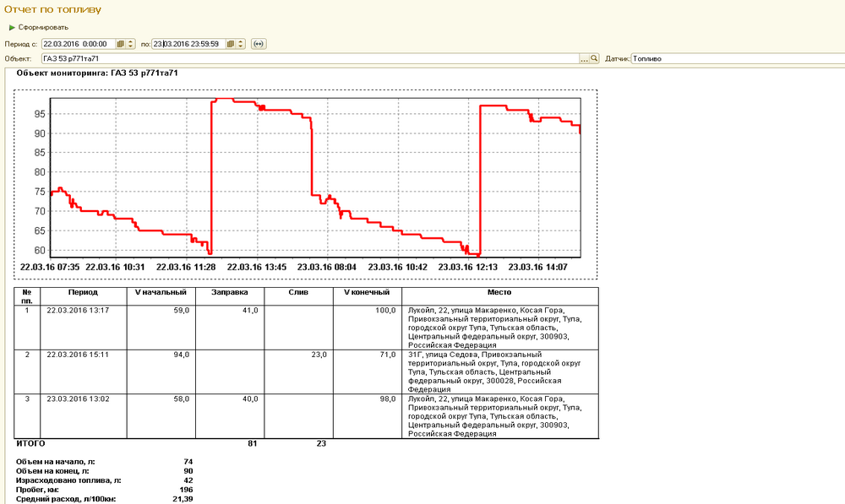845x504 pixels.
Task: Open the Объект selection ellipsis button
Action: tap(584, 59)
